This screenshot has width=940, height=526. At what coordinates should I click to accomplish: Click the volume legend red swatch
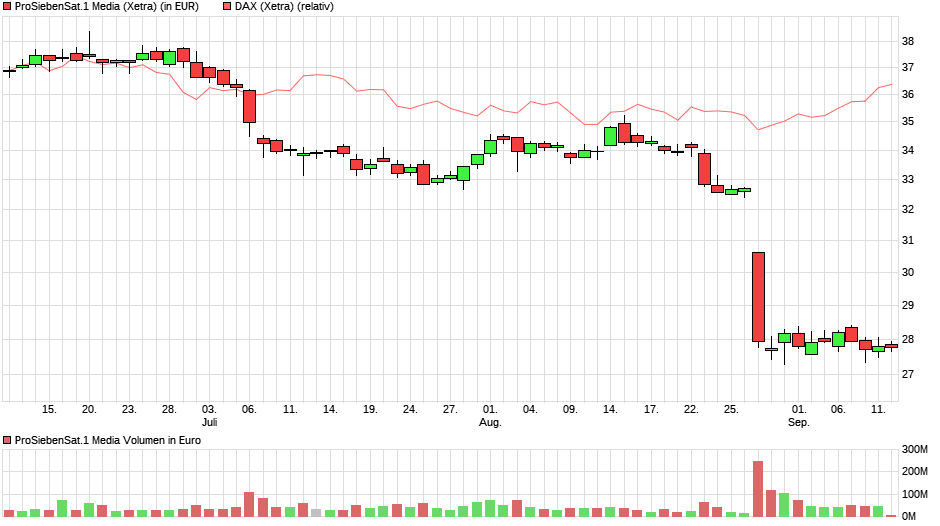coord(7,440)
